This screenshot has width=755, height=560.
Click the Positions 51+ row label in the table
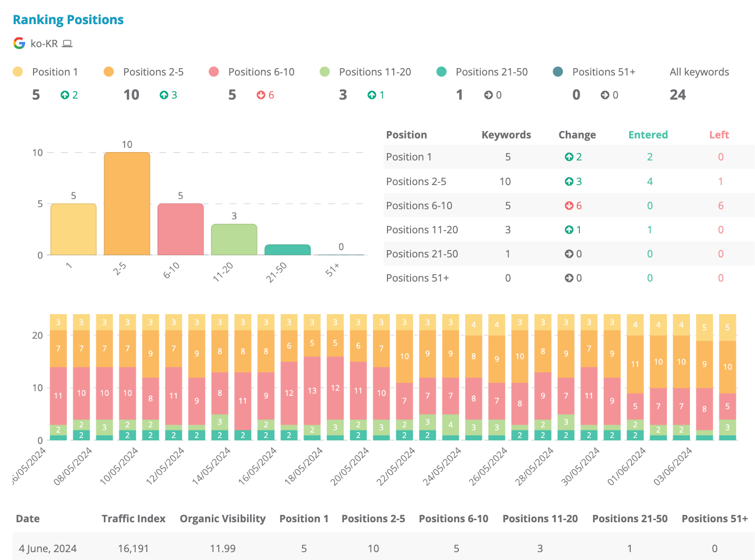417,278
